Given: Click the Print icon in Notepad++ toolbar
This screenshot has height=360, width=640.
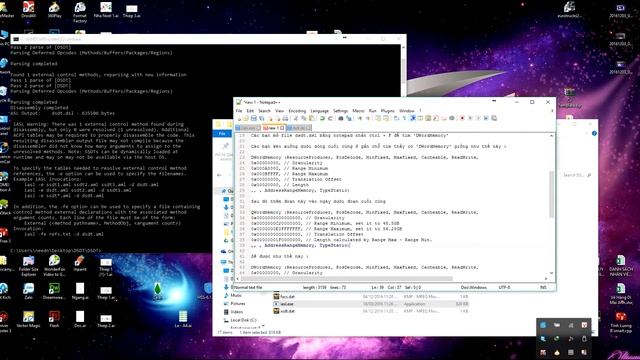Looking at the screenshot, I should tap(285, 118).
